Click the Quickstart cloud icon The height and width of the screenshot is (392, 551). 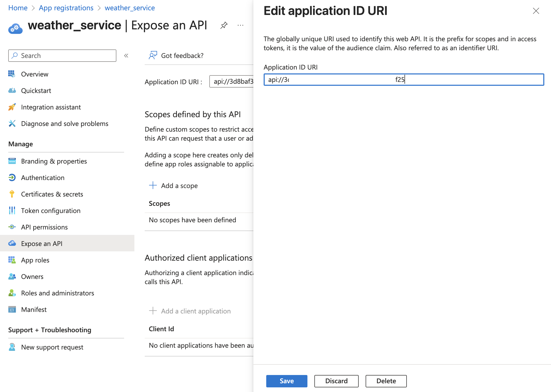pos(12,90)
